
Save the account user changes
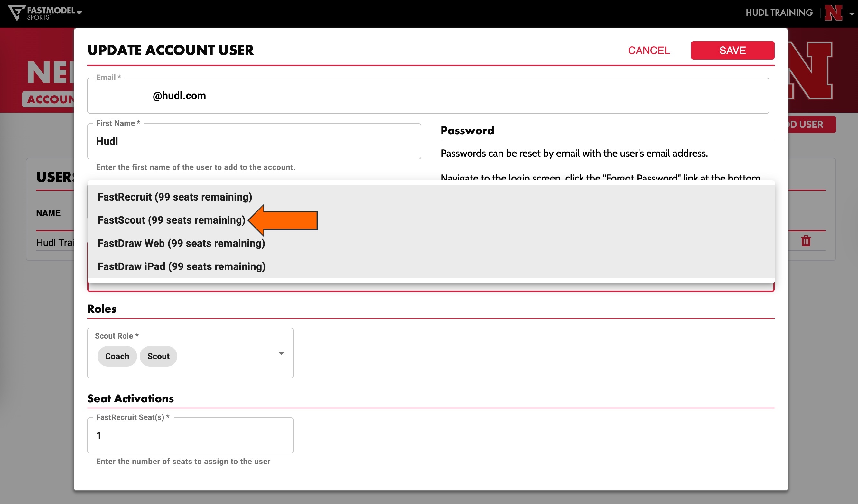click(x=732, y=51)
